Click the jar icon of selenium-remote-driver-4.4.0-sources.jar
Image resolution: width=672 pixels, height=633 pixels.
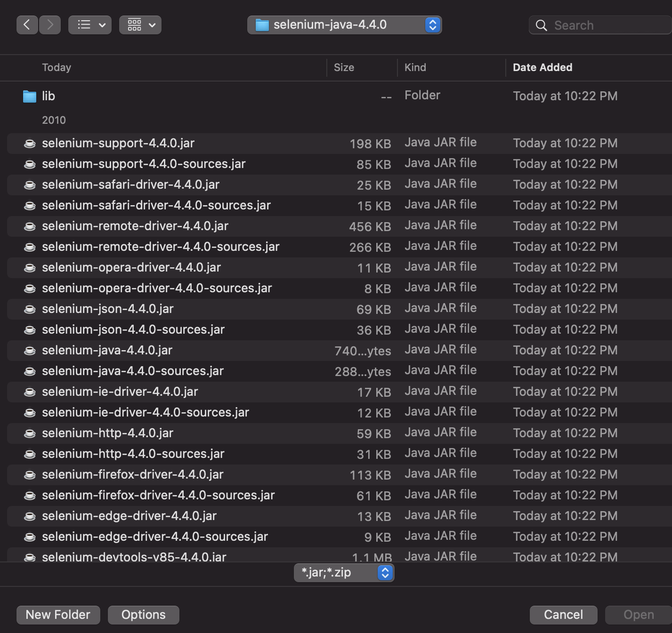(30, 247)
